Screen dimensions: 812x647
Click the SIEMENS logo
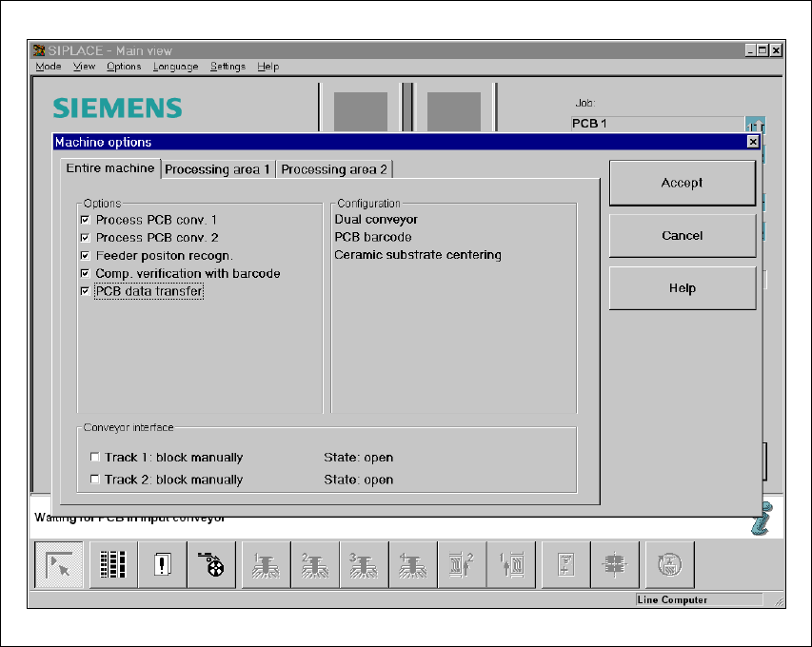(x=117, y=108)
